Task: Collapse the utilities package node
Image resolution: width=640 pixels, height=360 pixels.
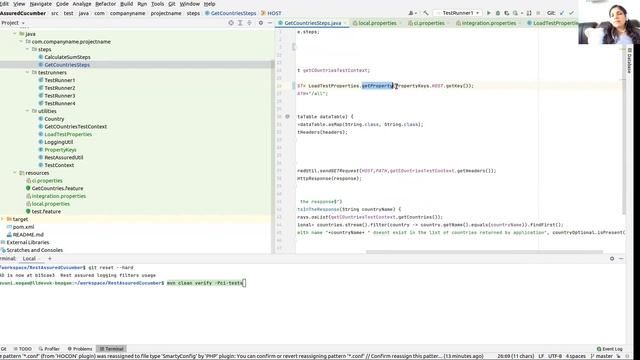Action: pos(28,111)
